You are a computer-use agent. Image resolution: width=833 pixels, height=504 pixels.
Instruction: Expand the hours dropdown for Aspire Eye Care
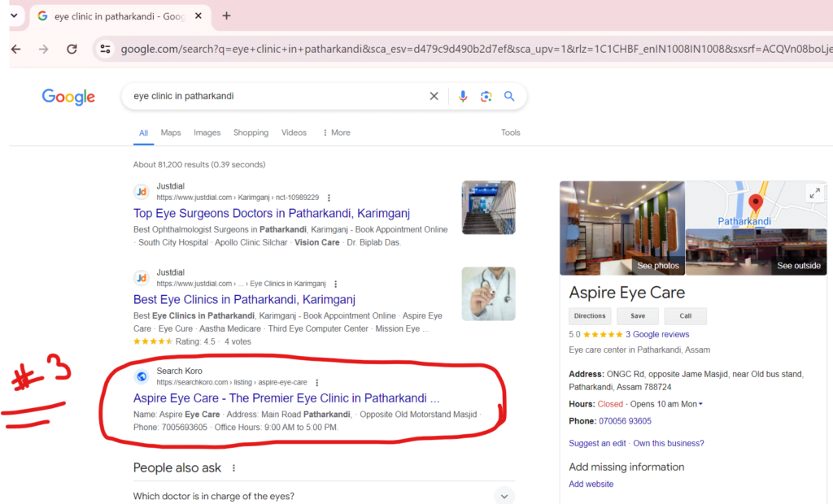pos(700,404)
